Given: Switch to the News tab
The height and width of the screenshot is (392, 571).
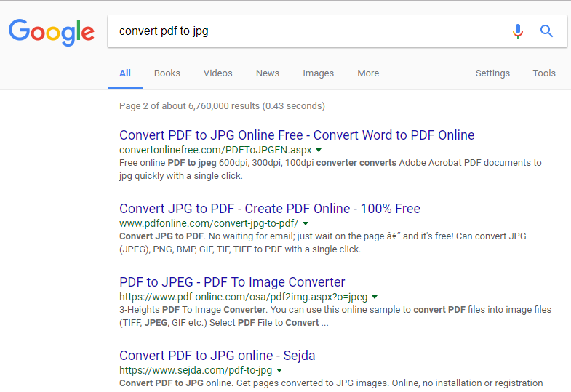Looking at the screenshot, I should [268, 73].
